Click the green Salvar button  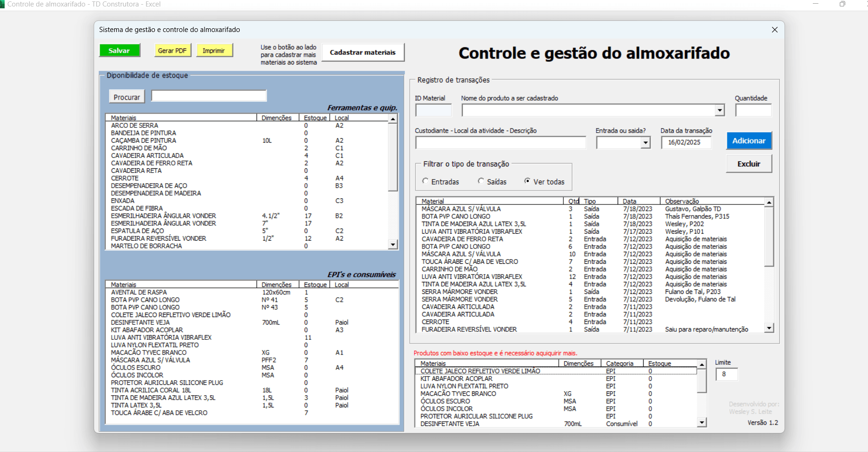tap(120, 51)
